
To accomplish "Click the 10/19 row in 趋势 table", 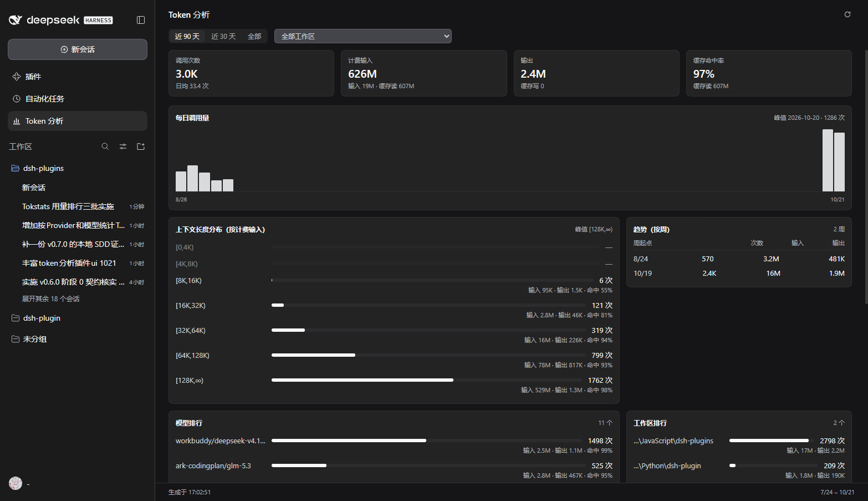I will (x=739, y=273).
